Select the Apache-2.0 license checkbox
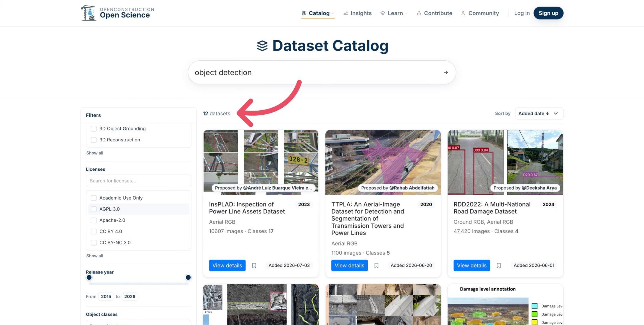Screen dimensions: 644x325 point(93,220)
